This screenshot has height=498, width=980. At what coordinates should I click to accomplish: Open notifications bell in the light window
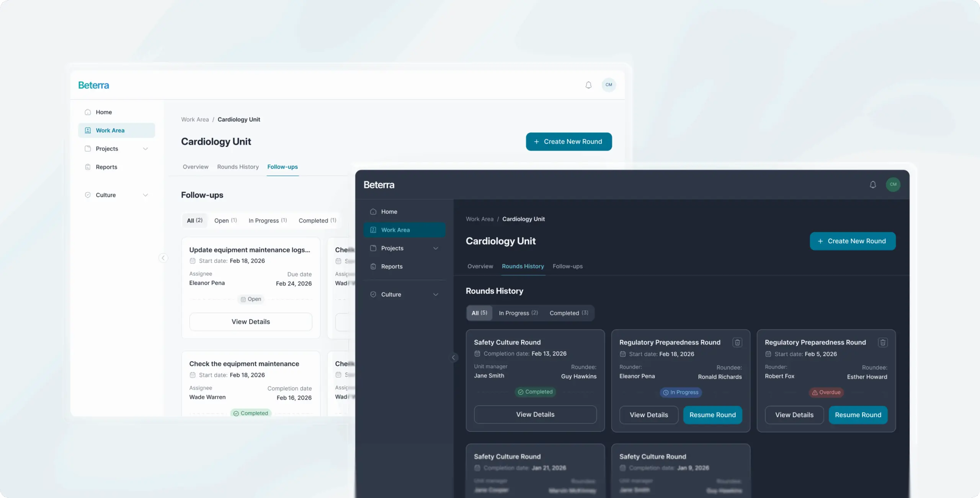pyautogui.click(x=588, y=85)
